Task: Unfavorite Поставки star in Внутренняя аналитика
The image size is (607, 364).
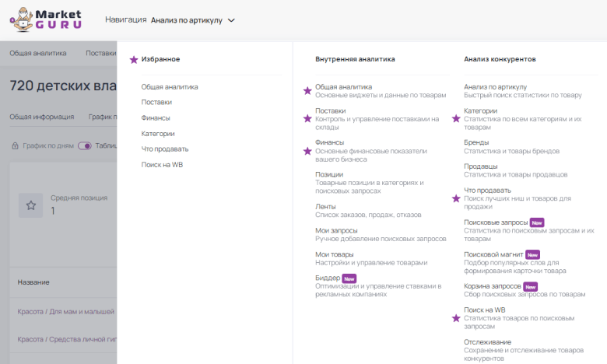Action: click(307, 118)
